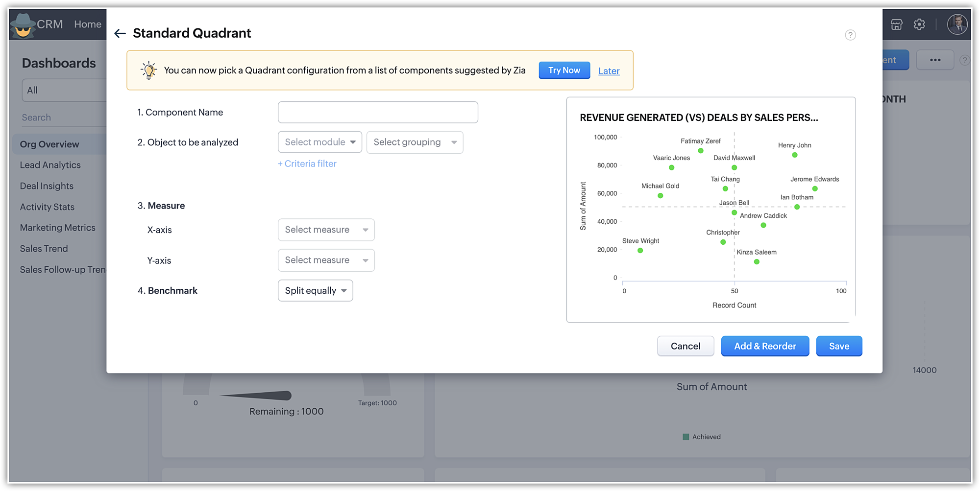Viewport: 980px width, 491px height.
Task: Expand the Select grouping dropdown
Action: 415,142
